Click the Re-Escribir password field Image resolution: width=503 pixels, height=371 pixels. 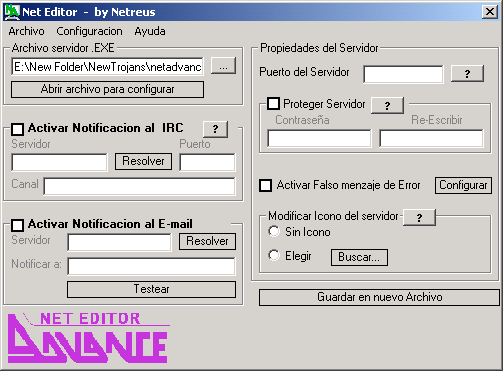pyautogui.click(x=431, y=138)
